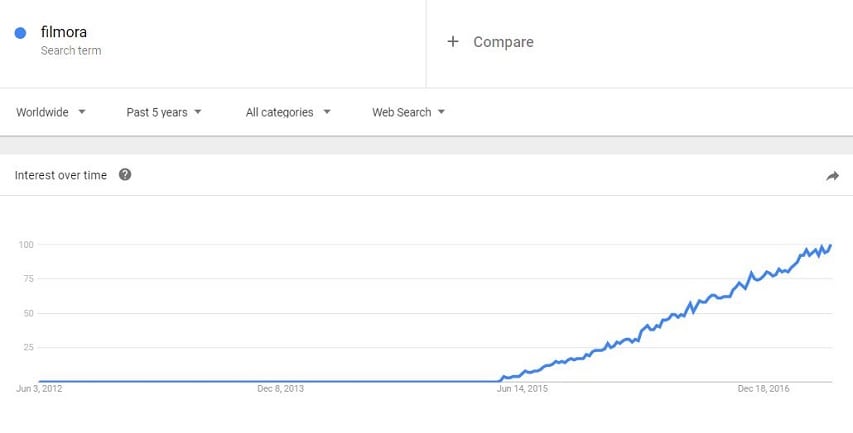Click the 25 value on the y-axis

(x=27, y=347)
